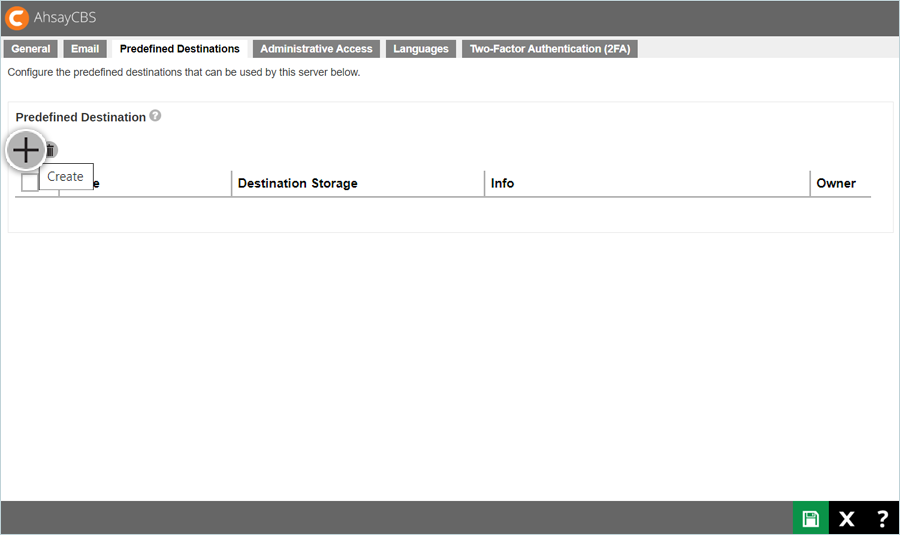Select the Predefined Destinations tab

(180, 49)
